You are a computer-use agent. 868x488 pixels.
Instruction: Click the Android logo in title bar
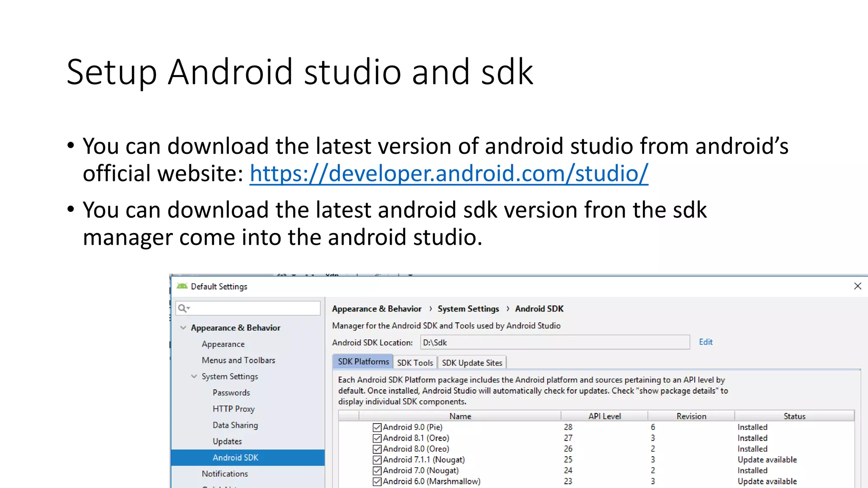[182, 286]
